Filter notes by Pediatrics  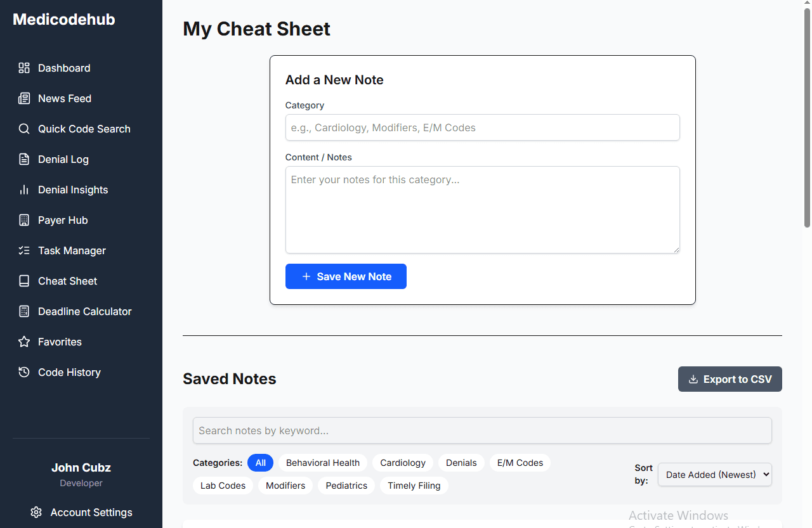(346, 486)
